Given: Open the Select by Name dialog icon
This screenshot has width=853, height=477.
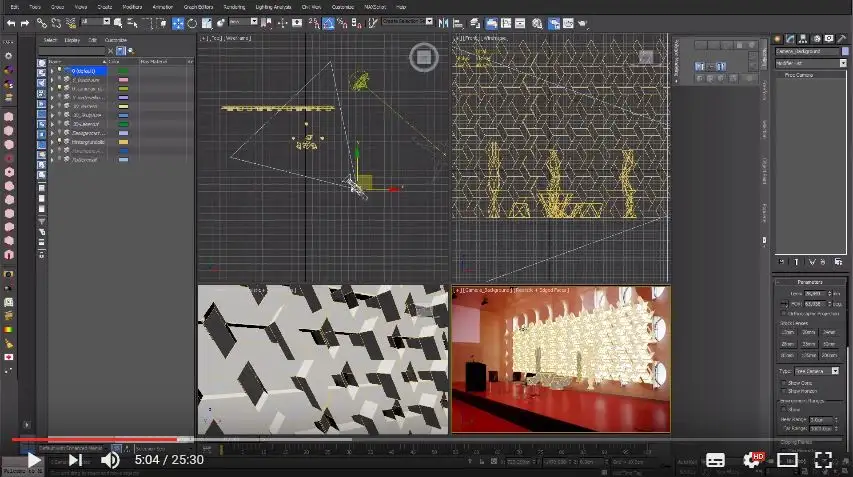Looking at the screenshot, I should point(132,23).
